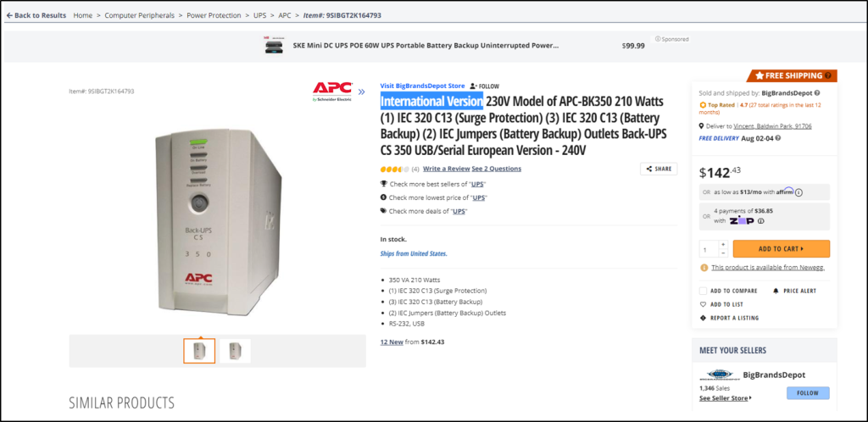Click BigBrandsDepot seller logo
Screen dimensions: 868x422
[x=720, y=375]
